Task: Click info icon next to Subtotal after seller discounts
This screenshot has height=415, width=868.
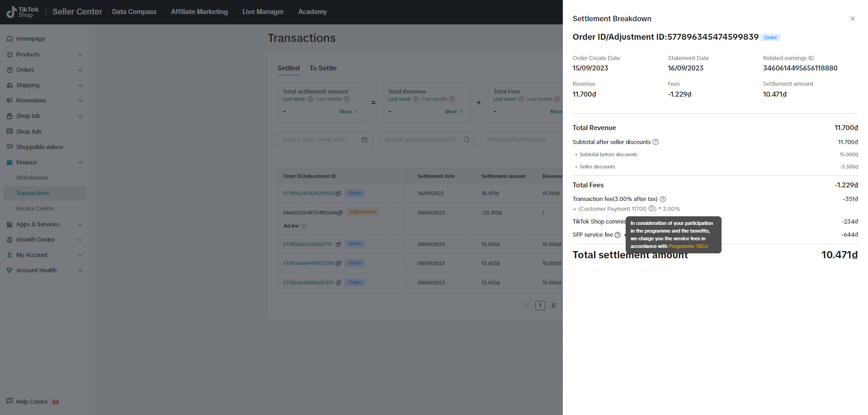Action: (656, 142)
